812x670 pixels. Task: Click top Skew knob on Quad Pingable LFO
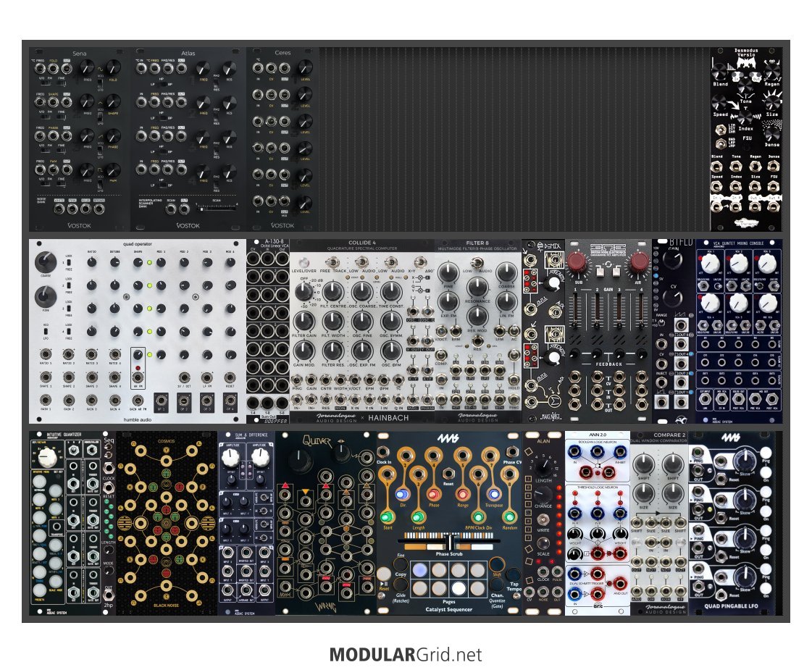[745, 460]
